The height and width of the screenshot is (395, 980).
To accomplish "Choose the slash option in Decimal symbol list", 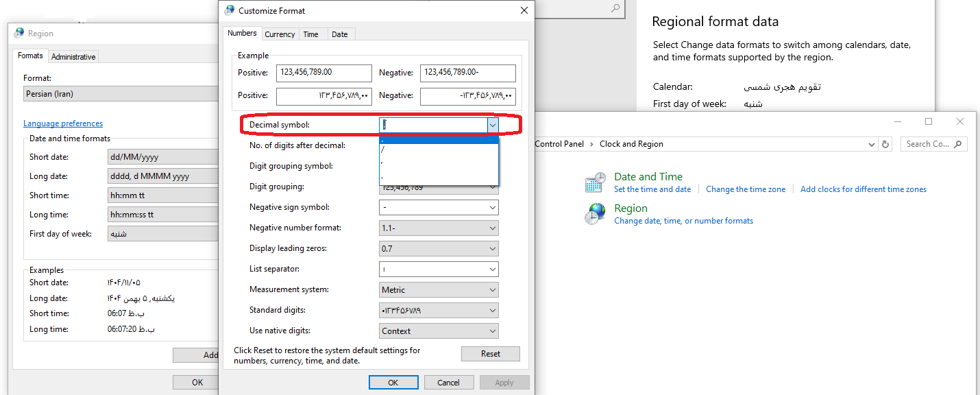I will coord(439,149).
